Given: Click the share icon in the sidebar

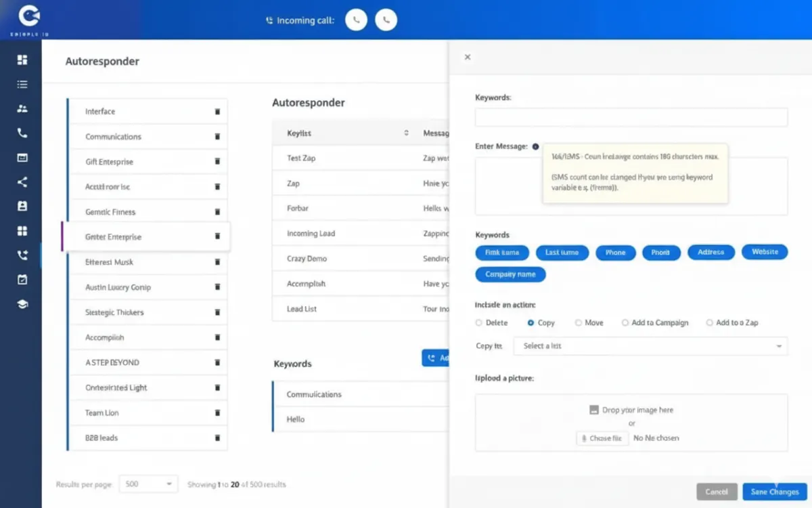Looking at the screenshot, I should [x=22, y=182].
